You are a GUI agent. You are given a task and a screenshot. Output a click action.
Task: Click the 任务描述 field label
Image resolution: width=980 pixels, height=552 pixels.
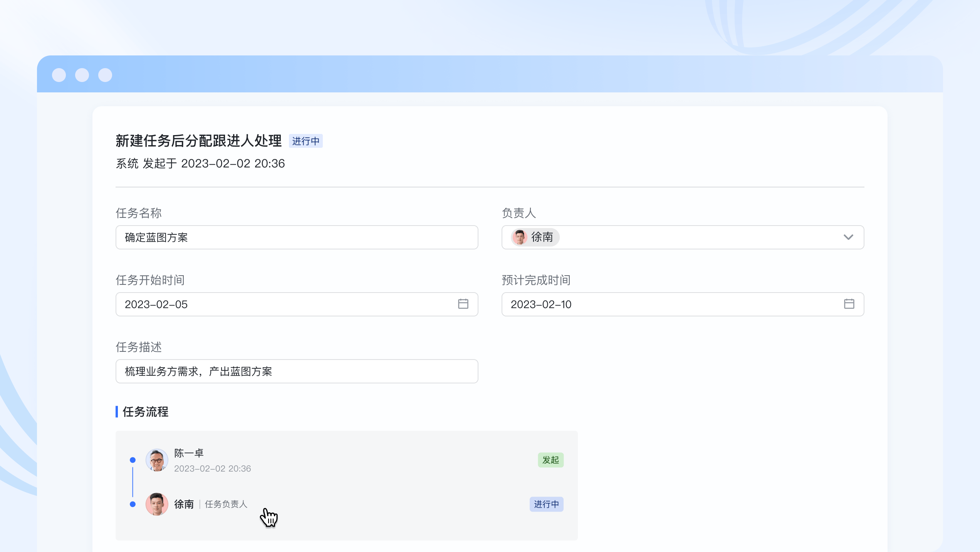point(139,347)
